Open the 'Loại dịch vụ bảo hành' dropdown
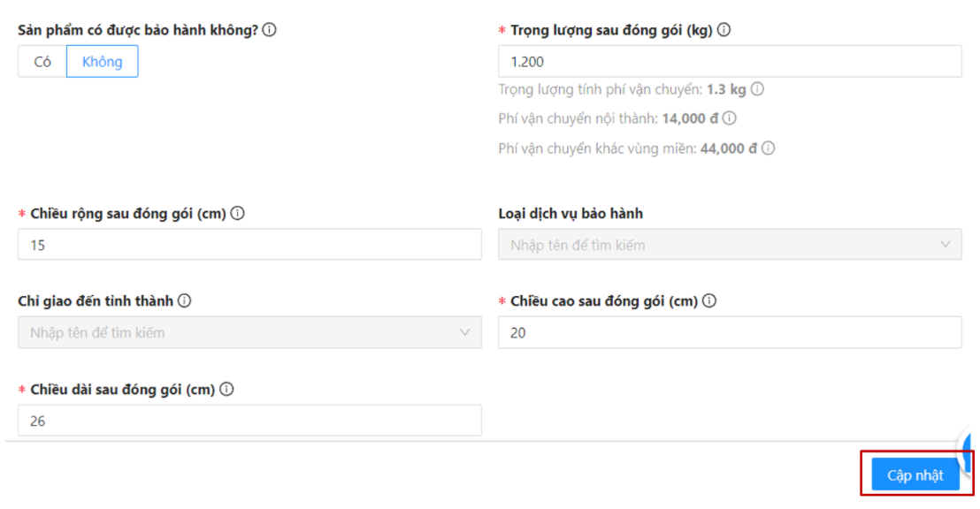The width and height of the screenshot is (980, 509). [x=716, y=245]
